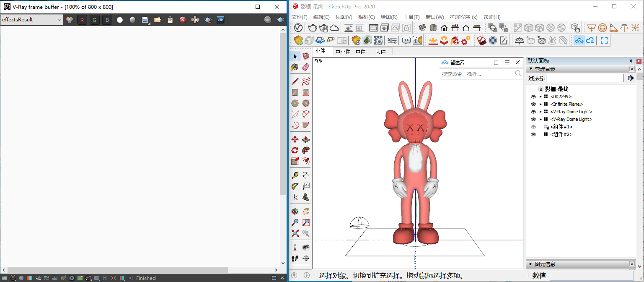The height and width of the screenshot is (282, 644).
Task: Expand the <Infinite Plane> tree node
Action: (x=541, y=104)
